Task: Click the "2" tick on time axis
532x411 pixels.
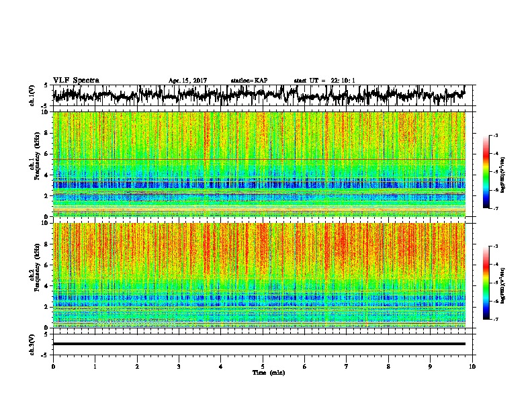Action: (137, 367)
